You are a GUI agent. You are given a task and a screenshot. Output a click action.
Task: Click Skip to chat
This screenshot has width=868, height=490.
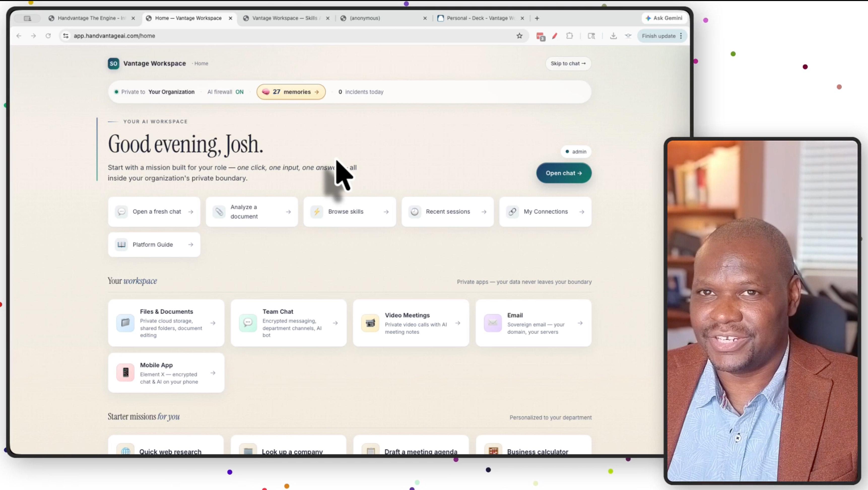point(568,63)
